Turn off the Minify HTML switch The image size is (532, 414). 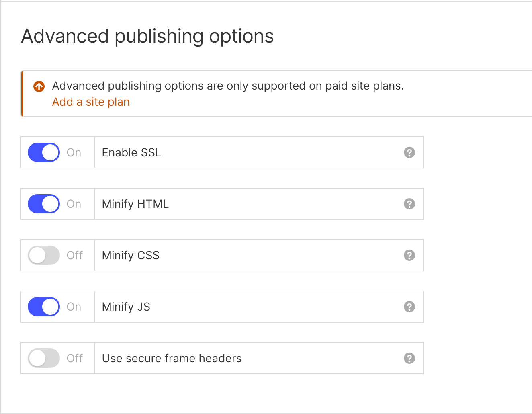tap(44, 204)
